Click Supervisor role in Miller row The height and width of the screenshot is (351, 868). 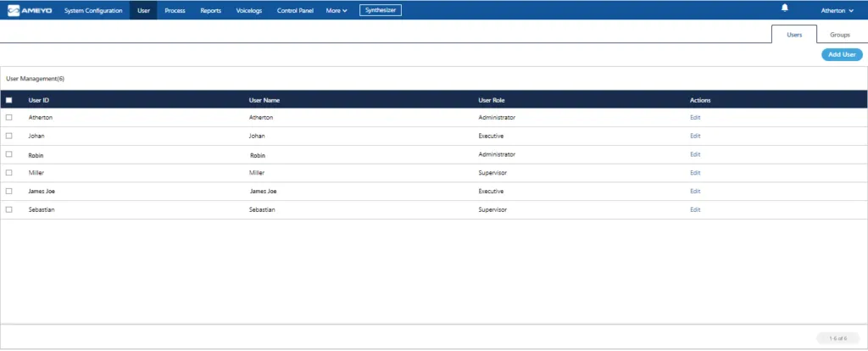click(x=492, y=173)
